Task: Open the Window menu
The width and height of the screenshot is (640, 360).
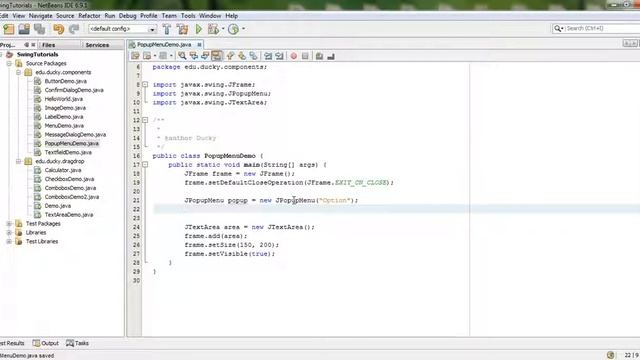Action: 210,16
